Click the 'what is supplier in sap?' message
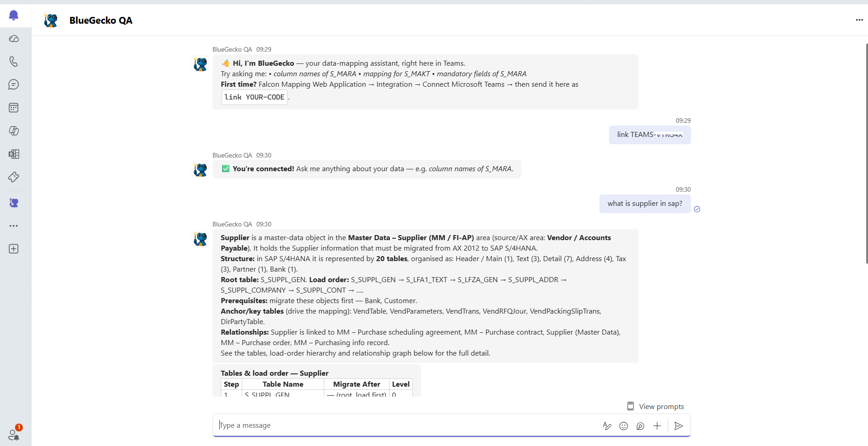Image resolution: width=868 pixels, height=446 pixels. tap(645, 204)
